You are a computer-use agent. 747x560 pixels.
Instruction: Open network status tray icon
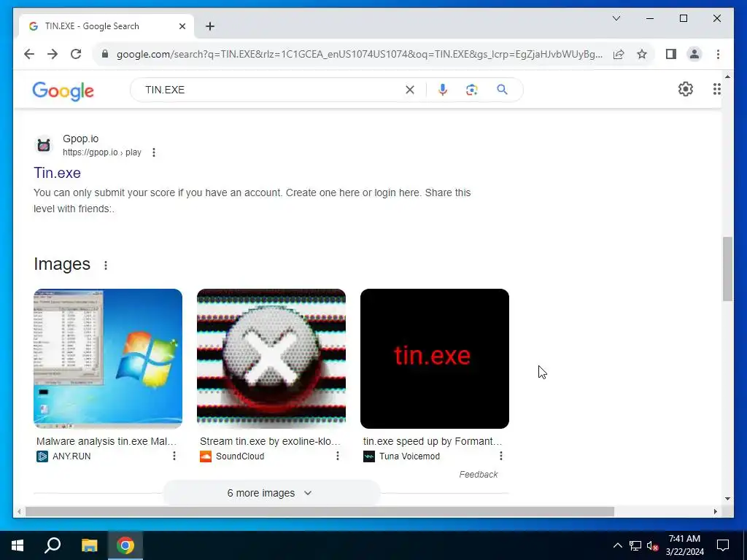(635, 545)
